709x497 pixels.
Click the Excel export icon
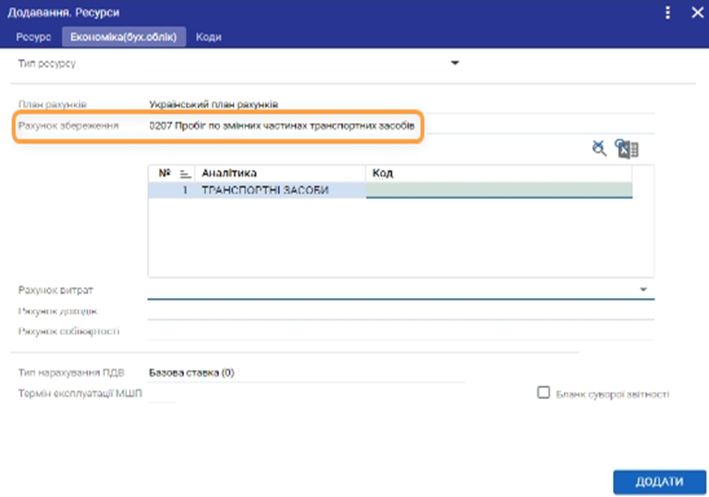coord(628,149)
